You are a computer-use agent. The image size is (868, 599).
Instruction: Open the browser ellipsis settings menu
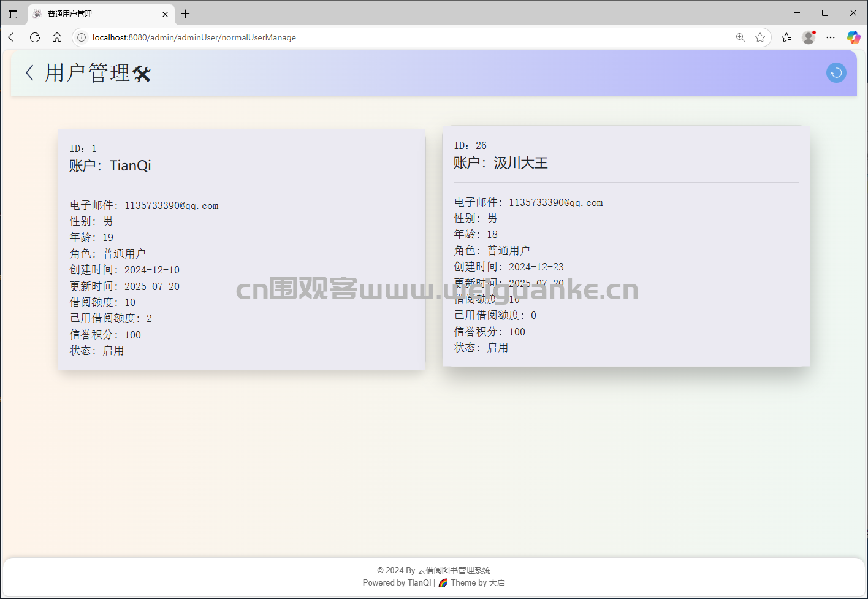tap(831, 37)
